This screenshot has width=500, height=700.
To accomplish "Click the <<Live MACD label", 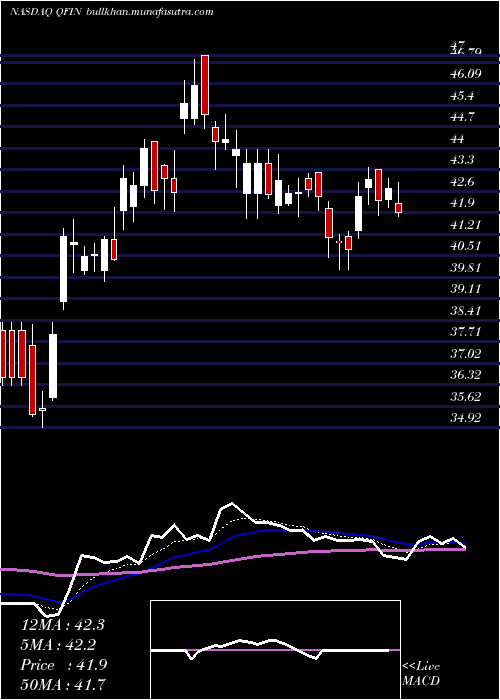I will [x=421, y=673].
